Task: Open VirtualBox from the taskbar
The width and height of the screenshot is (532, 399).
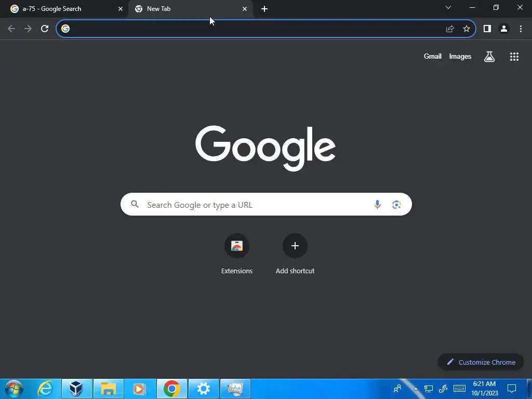Action: (76, 389)
